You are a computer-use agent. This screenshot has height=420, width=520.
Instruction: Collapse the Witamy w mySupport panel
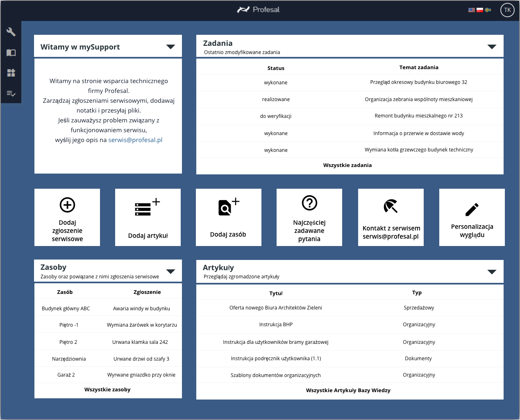pos(170,47)
